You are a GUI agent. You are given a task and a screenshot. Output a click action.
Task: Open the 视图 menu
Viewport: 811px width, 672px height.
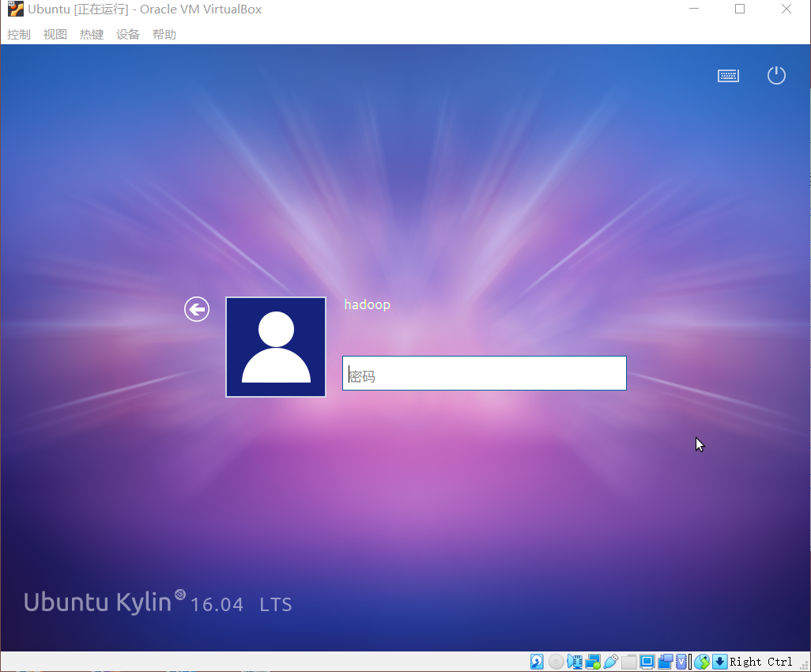point(55,35)
